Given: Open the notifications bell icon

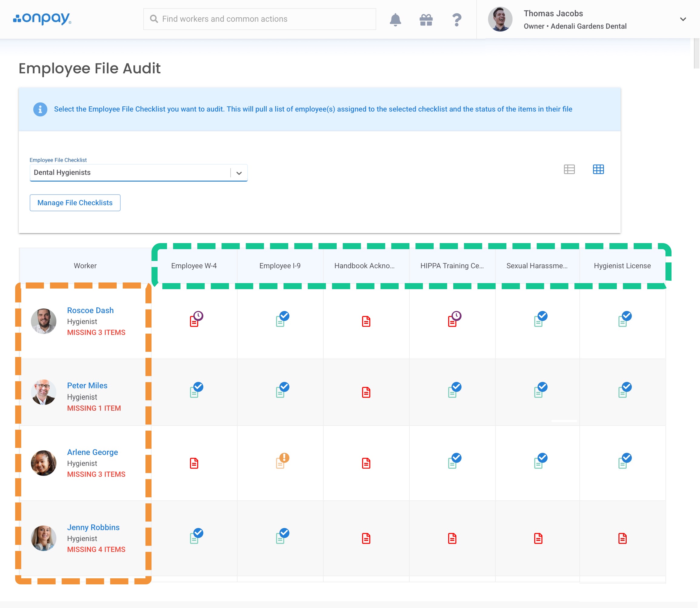Looking at the screenshot, I should (395, 20).
